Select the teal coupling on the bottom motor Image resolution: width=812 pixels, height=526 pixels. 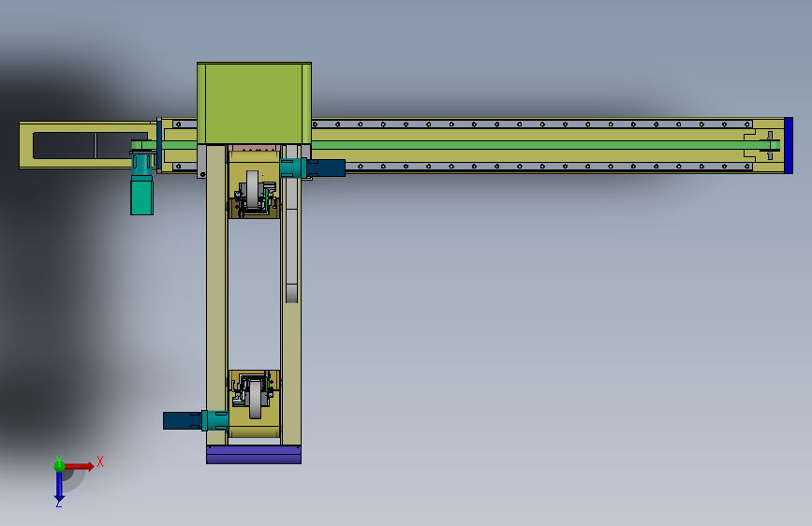[214, 420]
